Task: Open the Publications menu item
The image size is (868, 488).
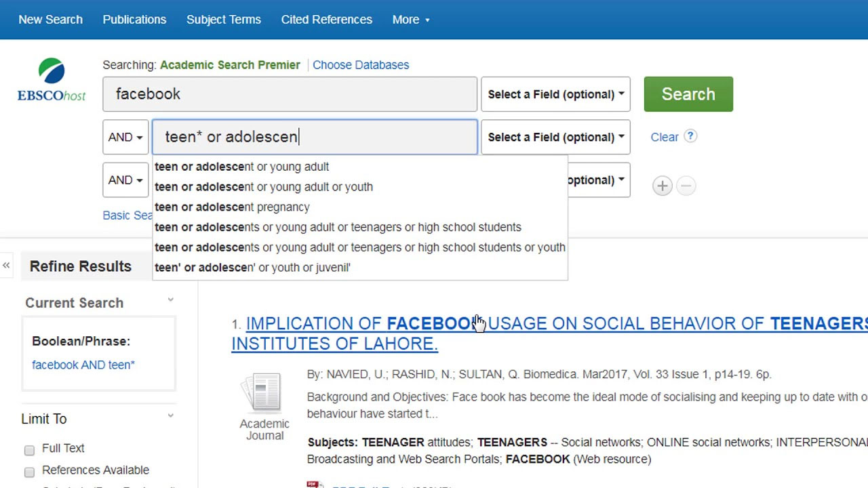Action: 134,20
